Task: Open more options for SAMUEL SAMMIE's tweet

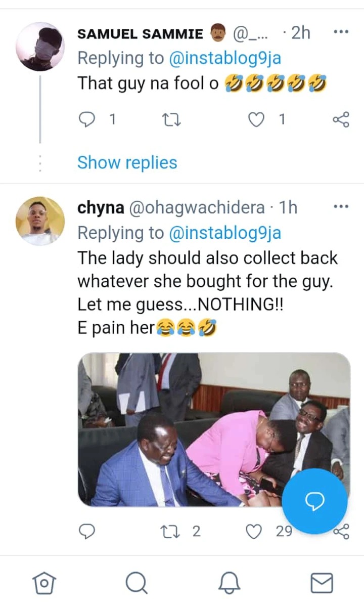Action: pos(342,32)
